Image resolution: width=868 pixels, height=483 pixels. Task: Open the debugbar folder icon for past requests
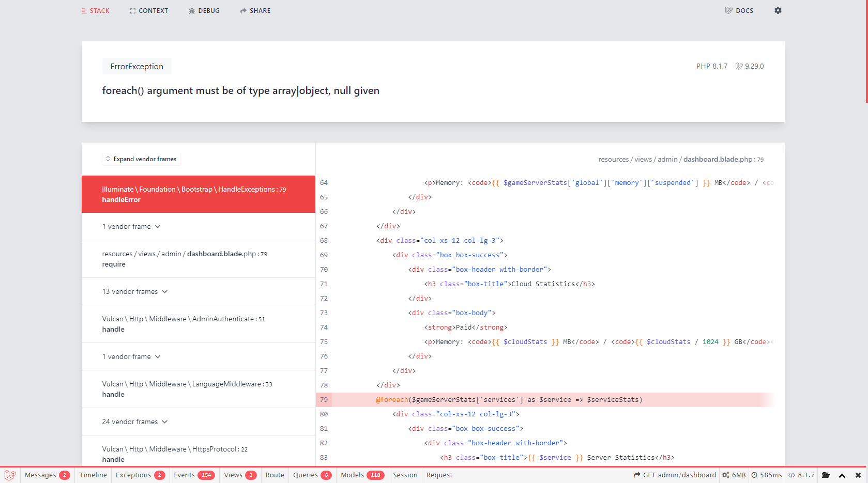pos(826,475)
